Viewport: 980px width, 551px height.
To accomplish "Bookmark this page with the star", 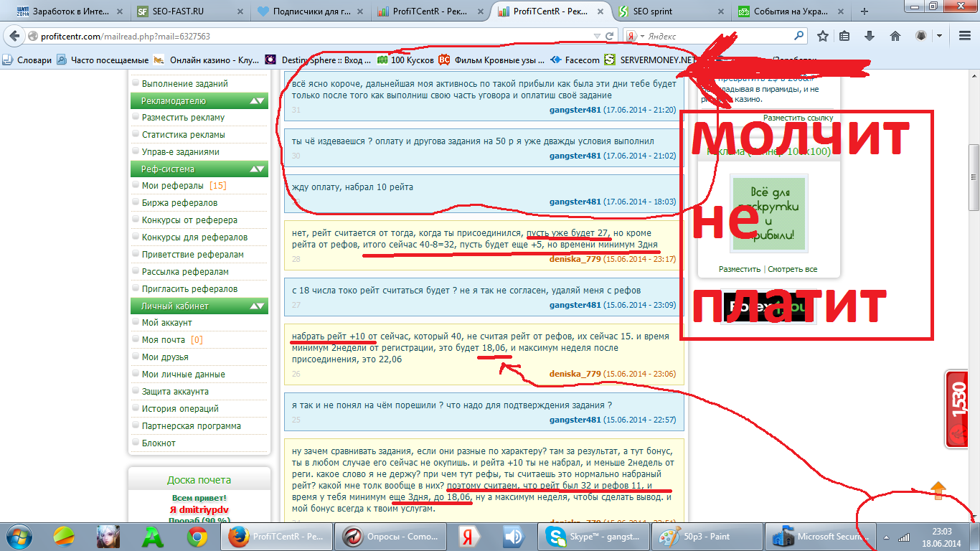I will 823,36.
